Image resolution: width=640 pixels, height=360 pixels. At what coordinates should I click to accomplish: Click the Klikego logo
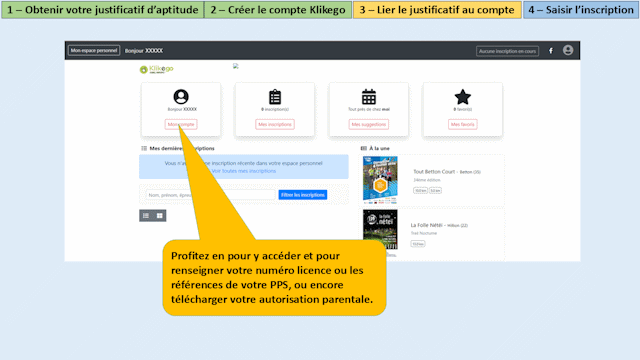click(157, 69)
